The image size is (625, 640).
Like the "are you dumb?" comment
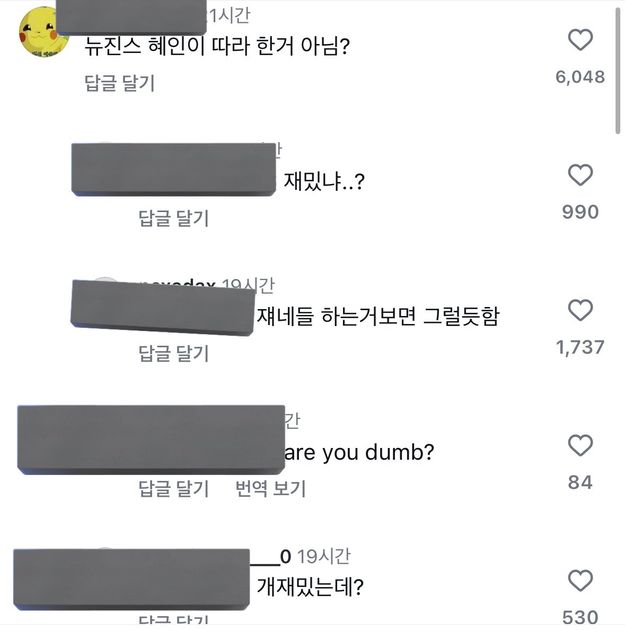(x=580, y=446)
